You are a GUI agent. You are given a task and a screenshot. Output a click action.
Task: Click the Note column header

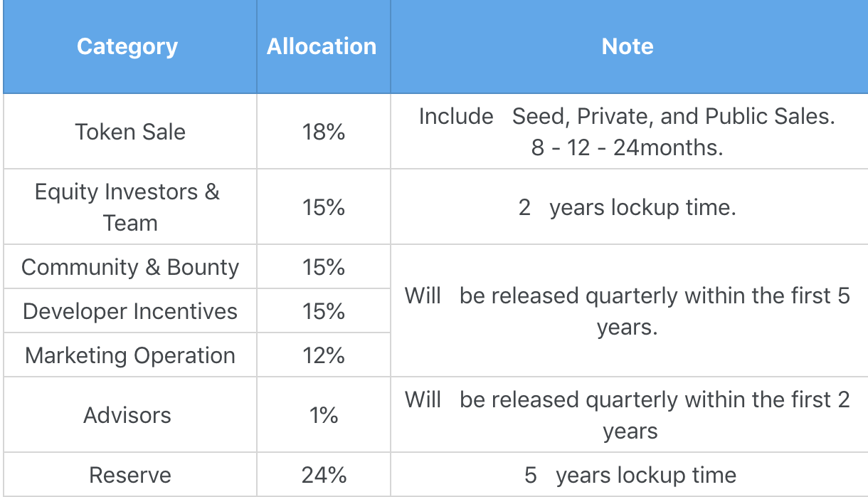tap(628, 47)
